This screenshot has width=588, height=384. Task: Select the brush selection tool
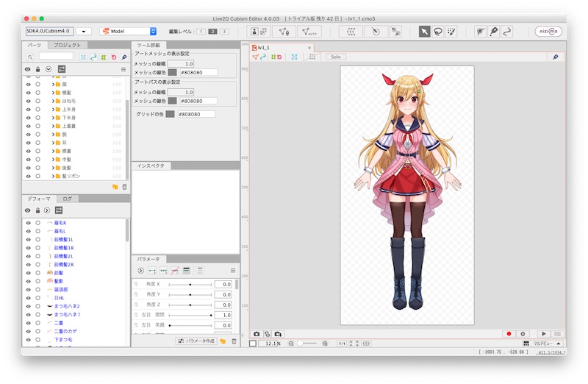coord(451,32)
